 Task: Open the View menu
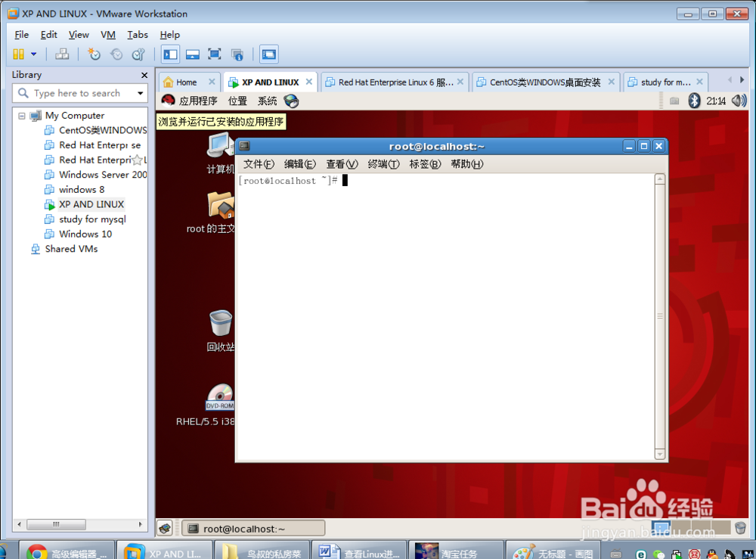(79, 35)
